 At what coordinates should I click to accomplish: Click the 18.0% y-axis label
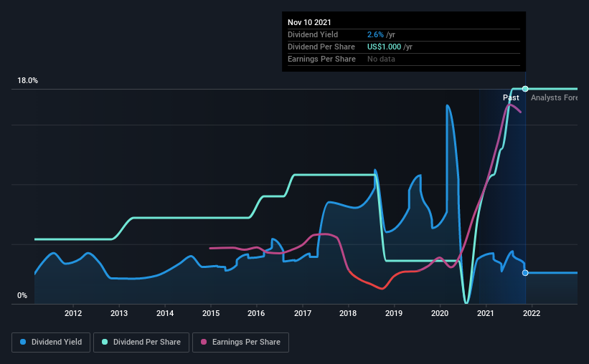tap(27, 81)
